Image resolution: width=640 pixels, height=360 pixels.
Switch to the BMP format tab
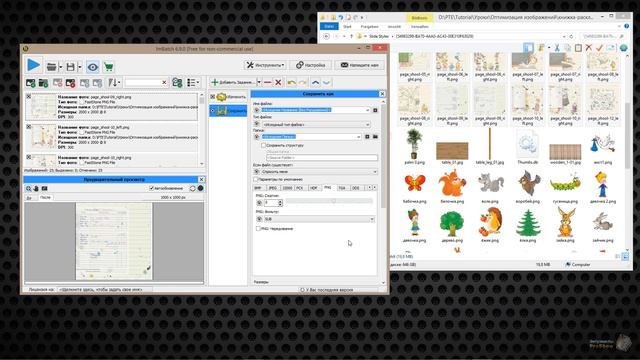pyautogui.click(x=259, y=188)
